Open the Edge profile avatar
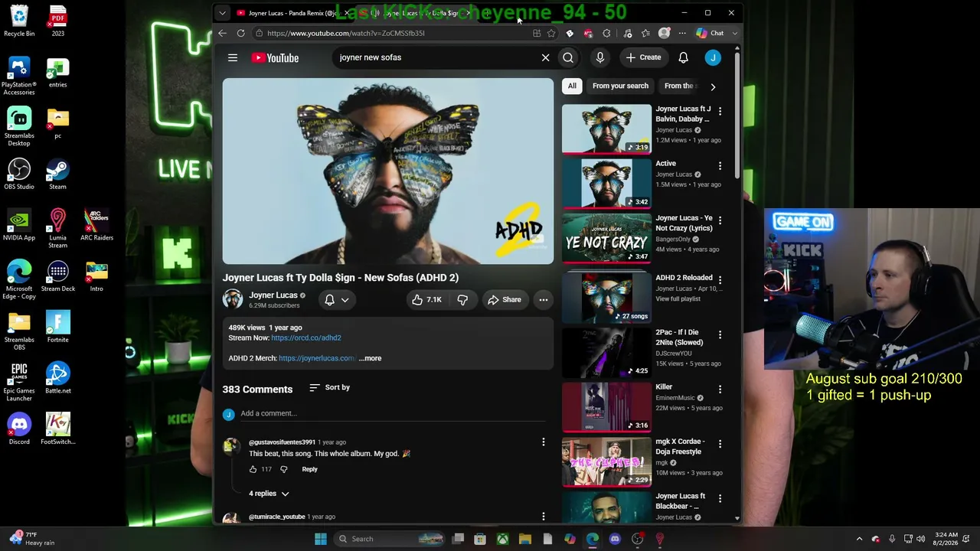The image size is (980, 551). point(665,33)
